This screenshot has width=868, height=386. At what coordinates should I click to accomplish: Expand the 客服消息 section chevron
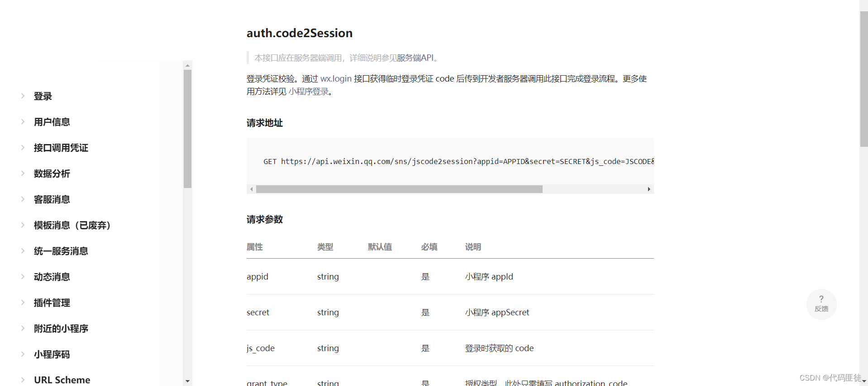point(23,199)
